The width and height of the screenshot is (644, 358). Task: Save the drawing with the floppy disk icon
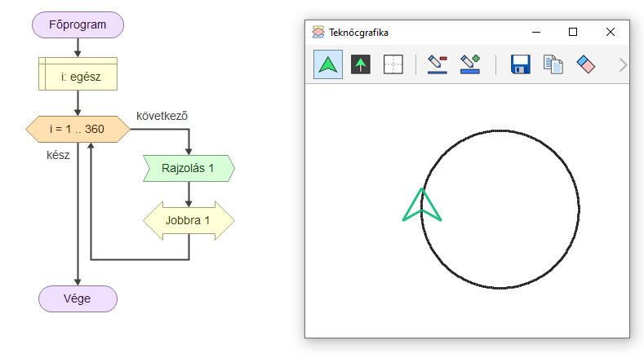[521, 64]
